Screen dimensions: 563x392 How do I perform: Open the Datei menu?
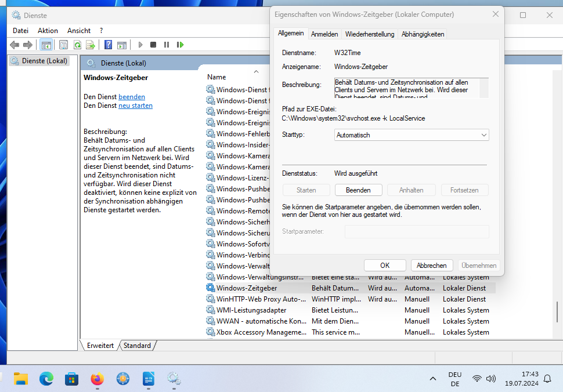20,31
